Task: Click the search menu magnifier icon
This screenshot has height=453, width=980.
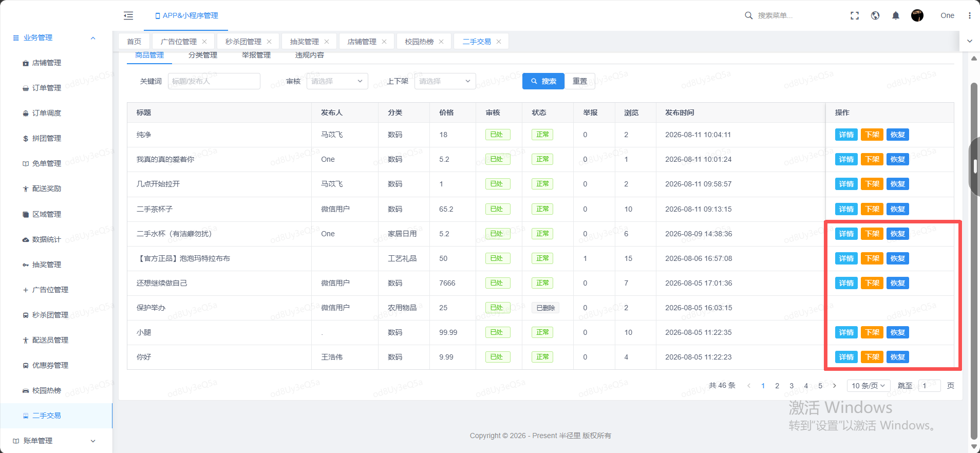Action: (749, 15)
